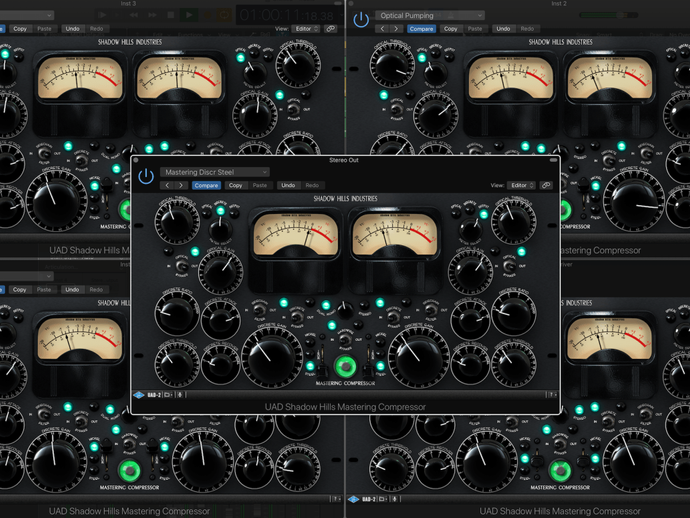The width and height of the screenshot is (690, 518).
Task: Click right Discrete Recover knob in Stereo Out
Action: [470, 364]
